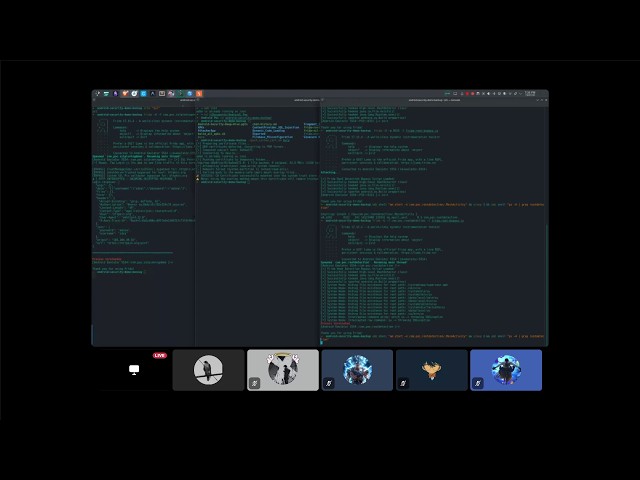The width and height of the screenshot is (640, 480).
Task: Click the green network monitor tray widget
Action: tap(447, 93)
